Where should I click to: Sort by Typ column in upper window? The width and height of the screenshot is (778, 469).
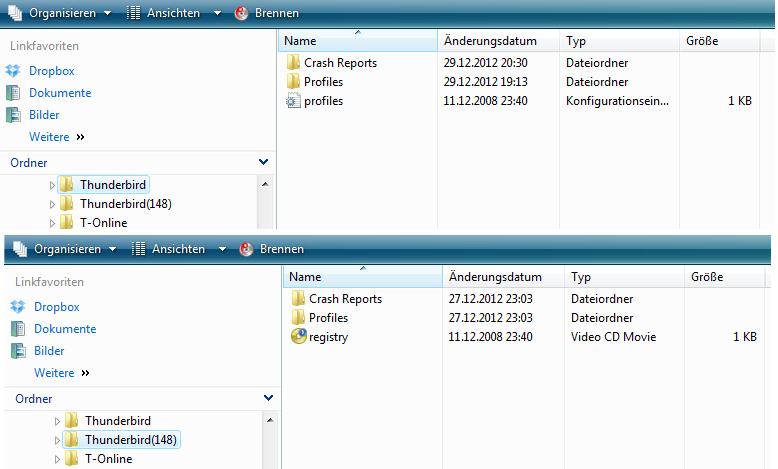coord(619,41)
